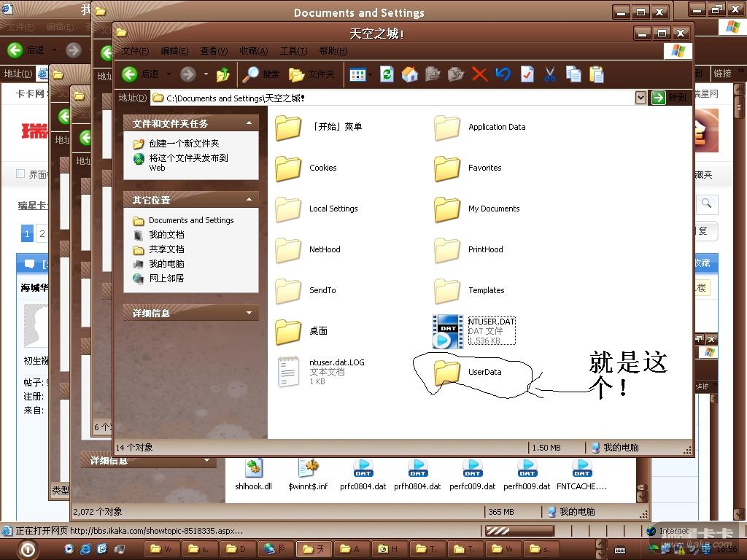This screenshot has height=560, width=747.
Task: Click the Cut scissors icon
Action: [x=550, y=74]
